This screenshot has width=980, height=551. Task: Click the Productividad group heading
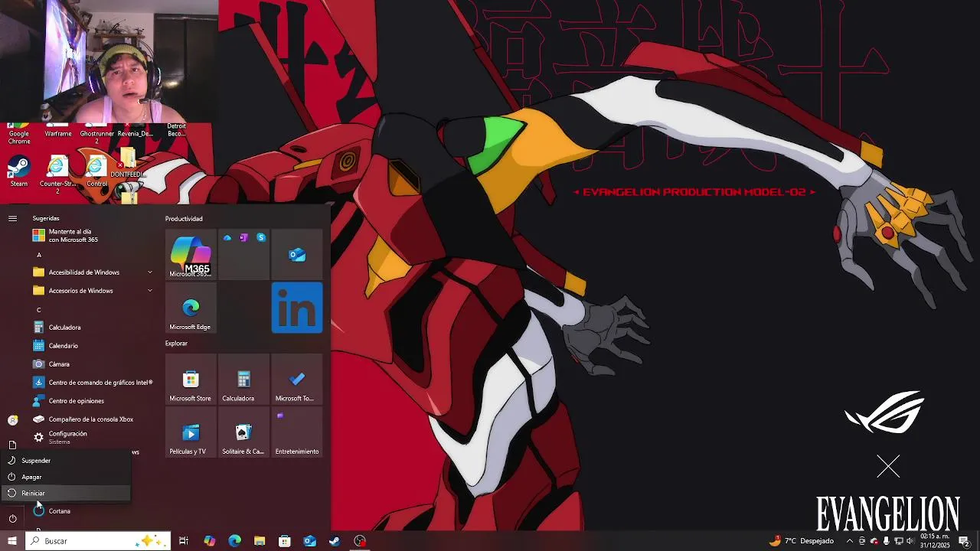pyautogui.click(x=184, y=219)
